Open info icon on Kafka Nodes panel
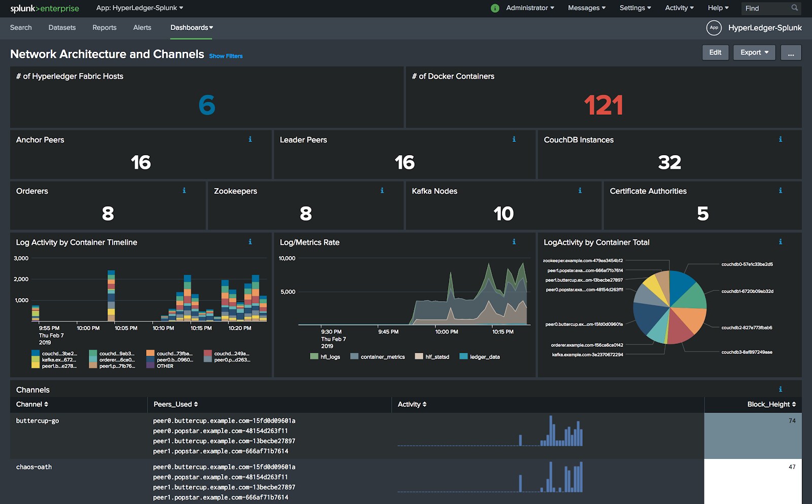This screenshot has height=504, width=812. 580,191
